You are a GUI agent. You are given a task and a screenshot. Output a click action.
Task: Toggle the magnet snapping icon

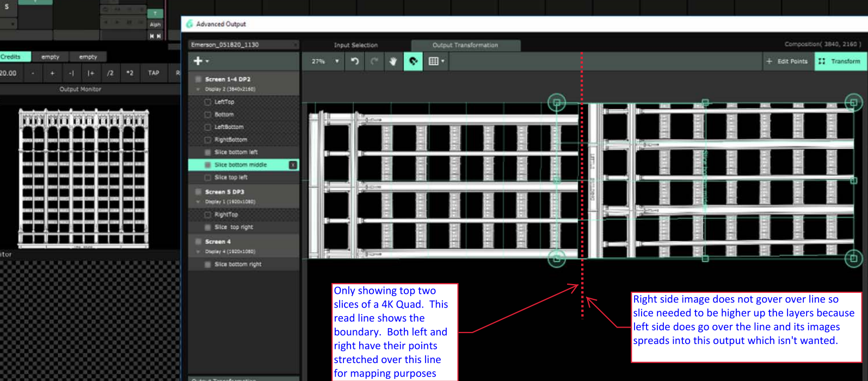(413, 62)
